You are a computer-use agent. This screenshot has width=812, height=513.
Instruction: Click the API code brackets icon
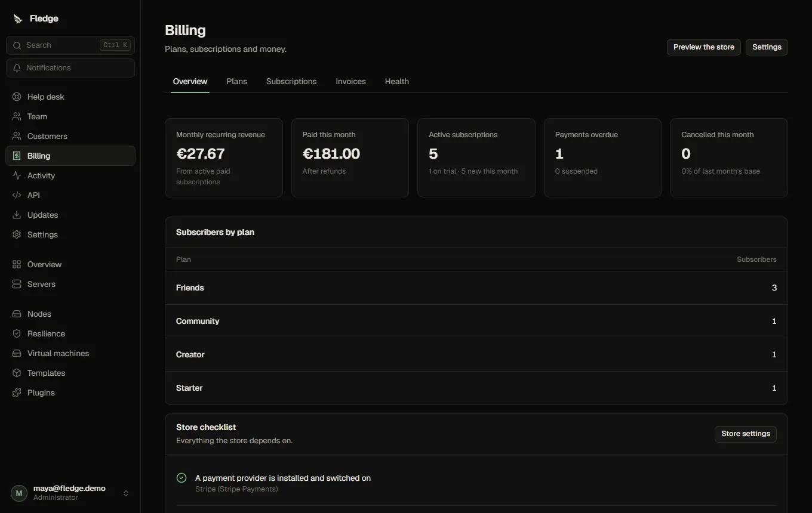point(17,195)
